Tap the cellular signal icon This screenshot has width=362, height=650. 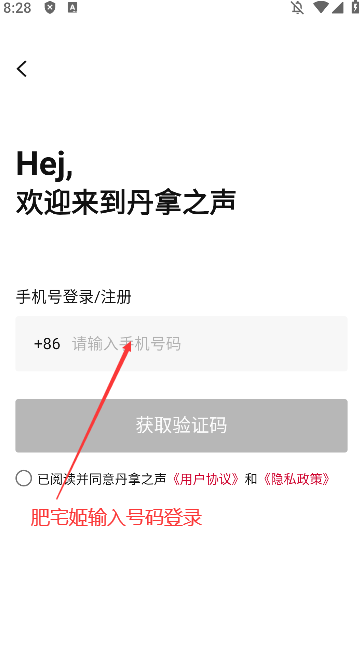coord(338,7)
